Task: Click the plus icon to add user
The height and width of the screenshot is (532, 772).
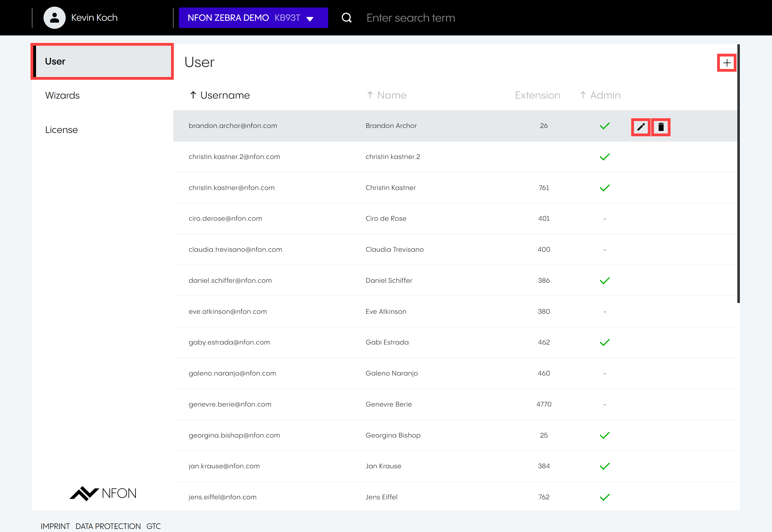Action: [x=727, y=63]
